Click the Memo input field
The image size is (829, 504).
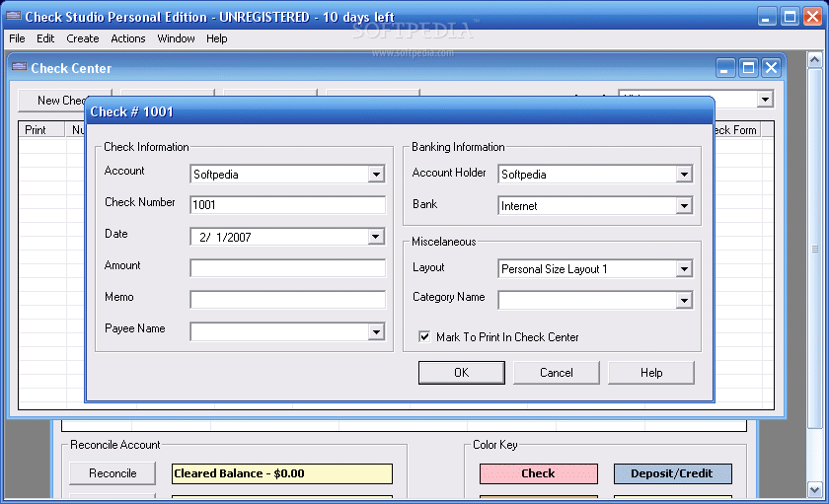pos(287,300)
